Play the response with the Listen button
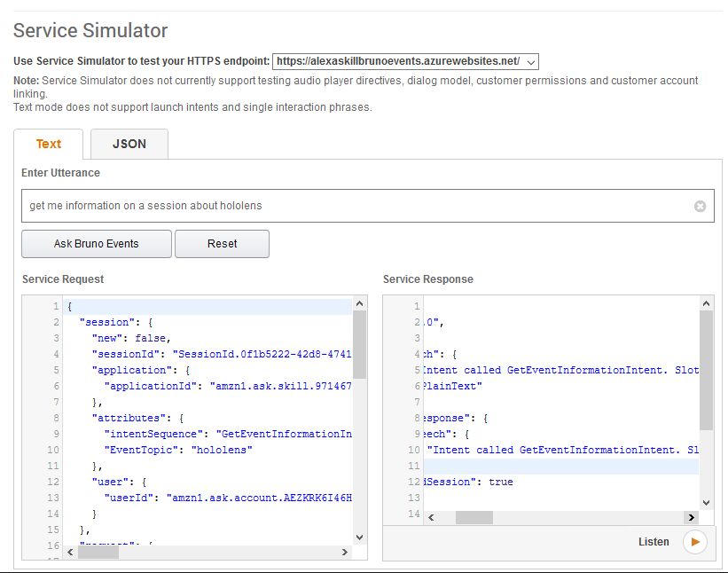 tap(694, 542)
